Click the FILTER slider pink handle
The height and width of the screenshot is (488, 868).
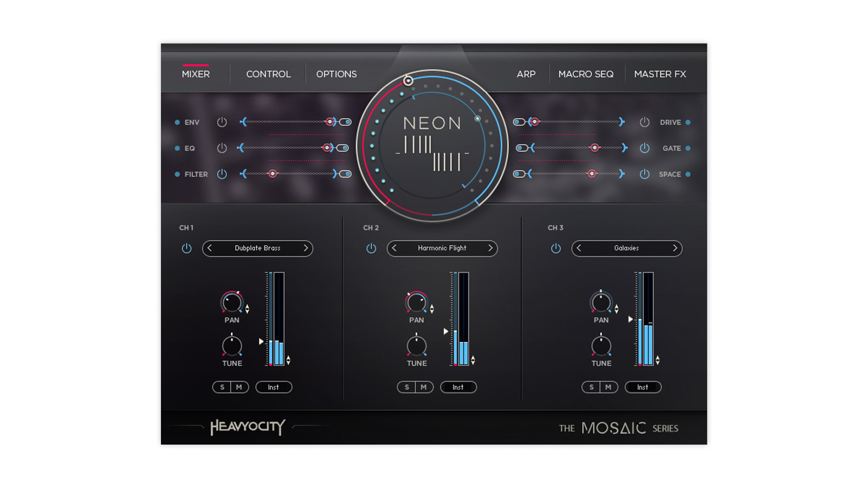tap(272, 174)
